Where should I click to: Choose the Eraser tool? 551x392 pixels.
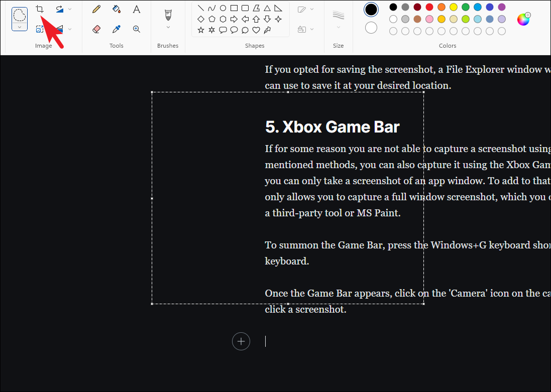pyautogui.click(x=96, y=29)
